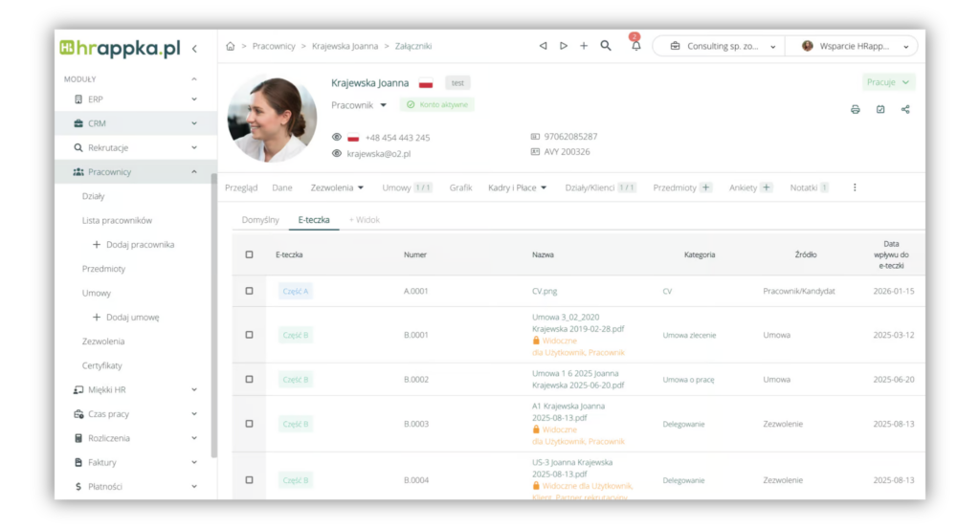Click Dodaj pracownika in sidebar

133,245
